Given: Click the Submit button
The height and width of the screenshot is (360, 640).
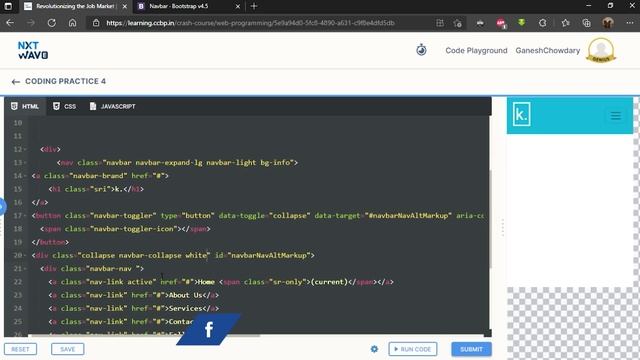Looking at the screenshot, I should coord(471,349).
